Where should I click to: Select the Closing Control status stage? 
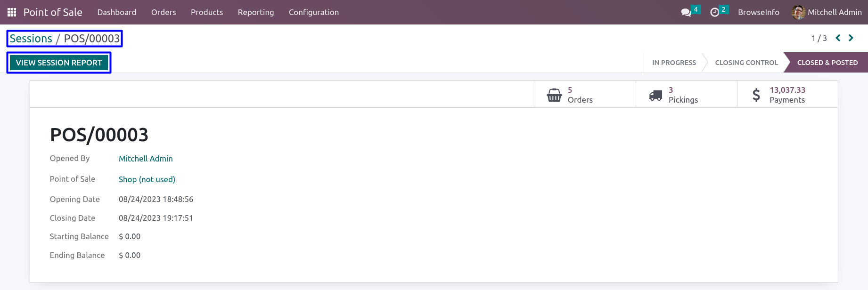[746, 63]
